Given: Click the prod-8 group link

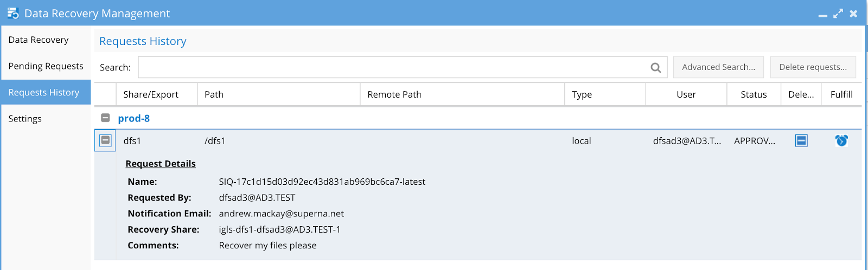Looking at the screenshot, I should 134,118.
